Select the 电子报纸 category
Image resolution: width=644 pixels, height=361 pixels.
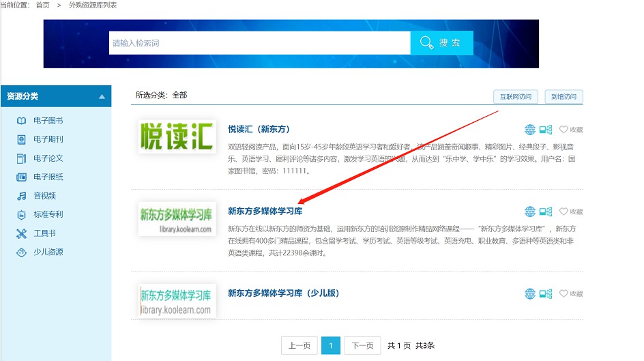coord(48,177)
